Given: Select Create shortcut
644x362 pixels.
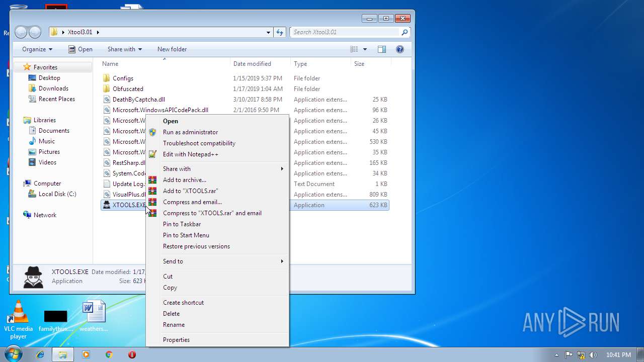Looking at the screenshot, I should [218, 303].
